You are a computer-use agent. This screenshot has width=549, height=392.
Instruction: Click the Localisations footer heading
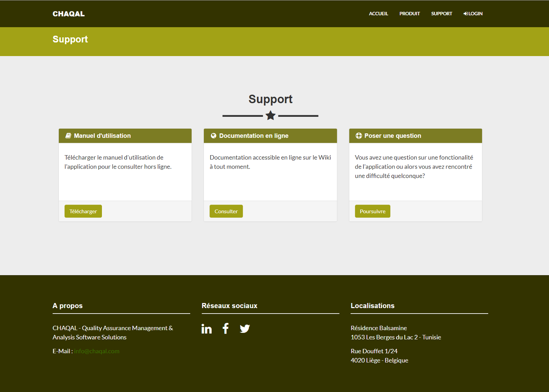(373, 306)
